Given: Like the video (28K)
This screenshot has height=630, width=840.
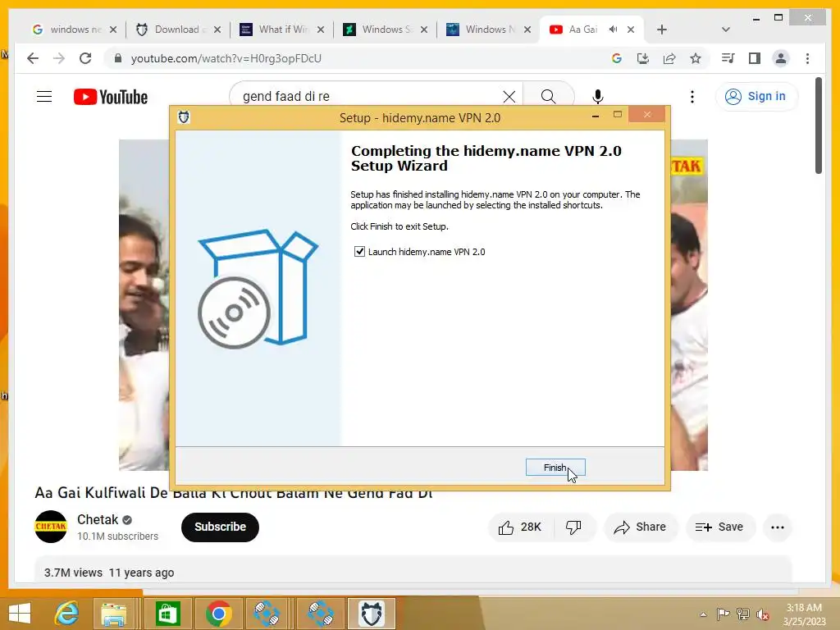Looking at the screenshot, I should (520, 527).
